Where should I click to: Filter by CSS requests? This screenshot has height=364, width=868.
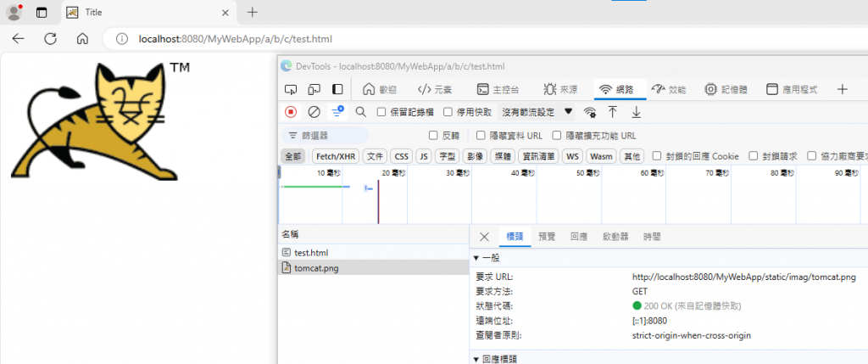tap(402, 156)
